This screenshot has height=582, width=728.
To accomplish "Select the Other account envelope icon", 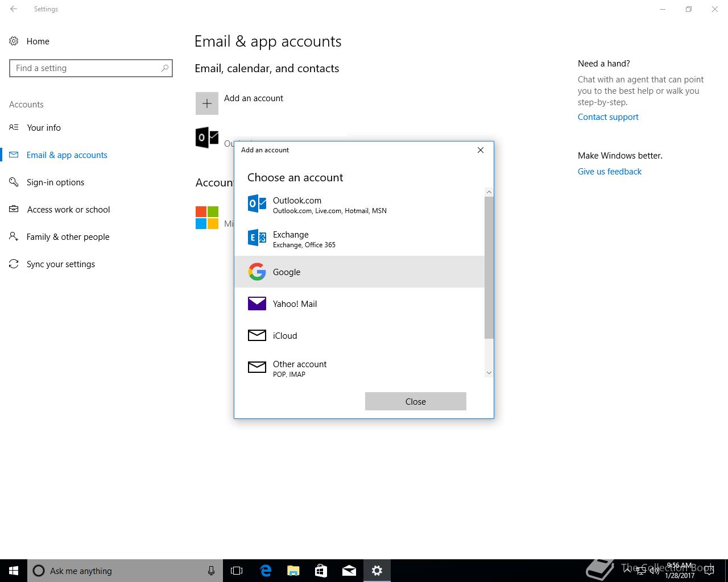I will pyautogui.click(x=257, y=367).
